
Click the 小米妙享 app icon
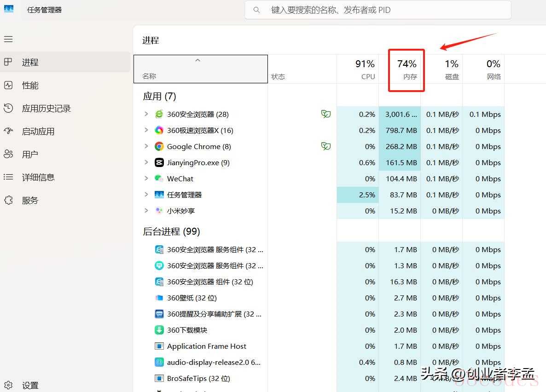(159, 211)
